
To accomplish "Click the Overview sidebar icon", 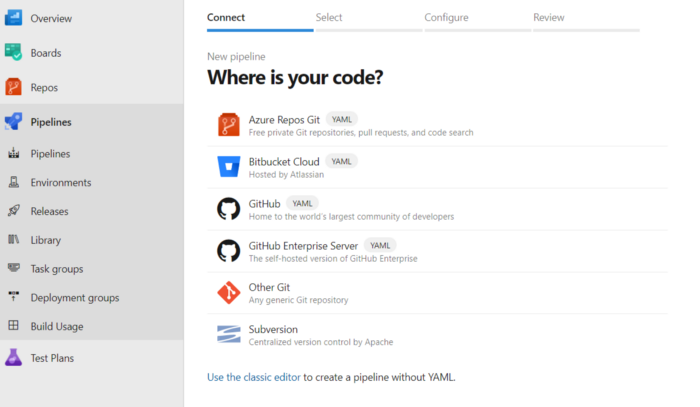I will point(14,18).
